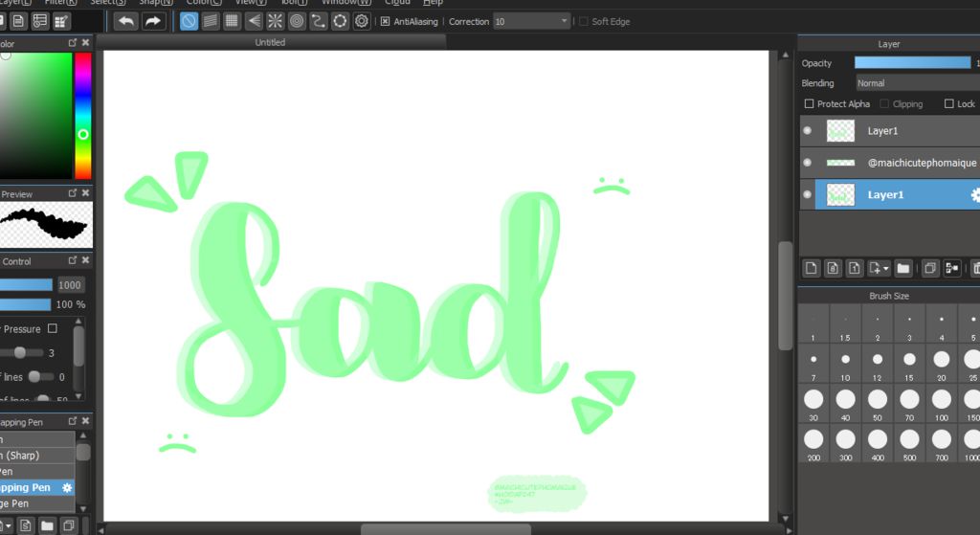Open the add brush dropdown arrow
The width and height of the screenshot is (980, 535).
(x=6, y=525)
